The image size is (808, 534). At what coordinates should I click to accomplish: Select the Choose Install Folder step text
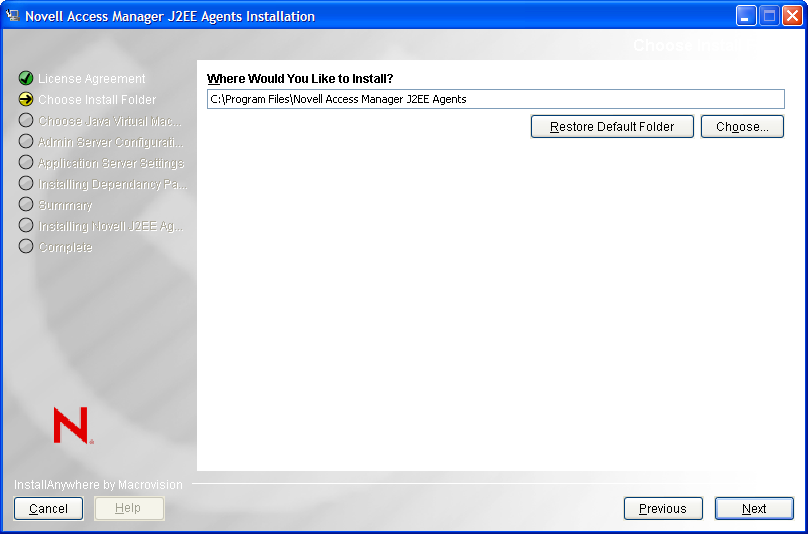pos(97,99)
